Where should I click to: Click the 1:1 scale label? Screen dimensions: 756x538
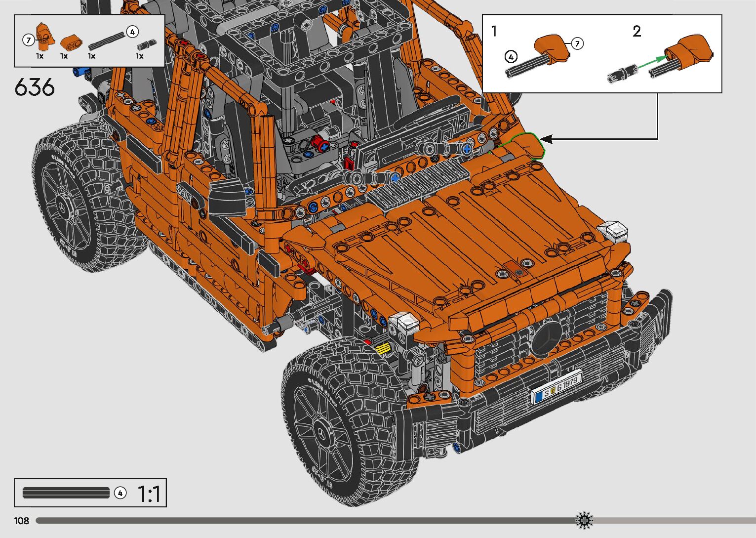click(148, 494)
